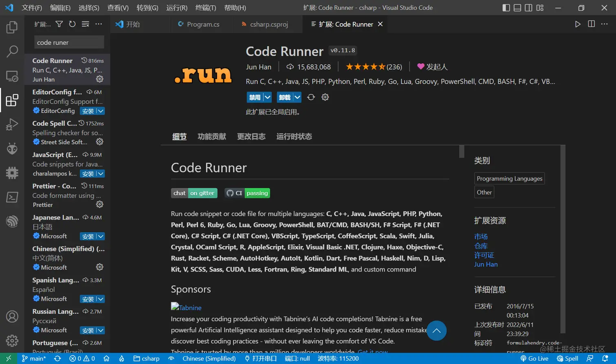Expand install dropdown for Spanish Language Pack
Image resolution: width=616 pixels, height=364 pixels.
click(x=101, y=299)
